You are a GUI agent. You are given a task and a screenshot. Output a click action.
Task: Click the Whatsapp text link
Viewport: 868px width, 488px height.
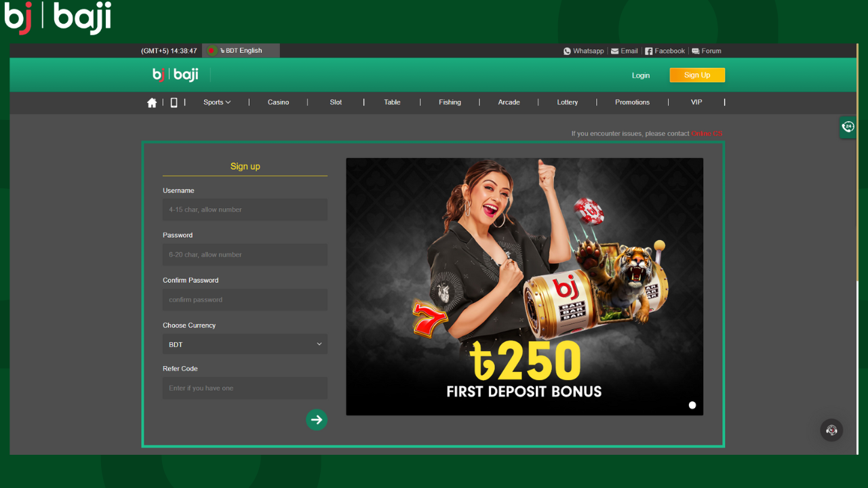(x=588, y=51)
